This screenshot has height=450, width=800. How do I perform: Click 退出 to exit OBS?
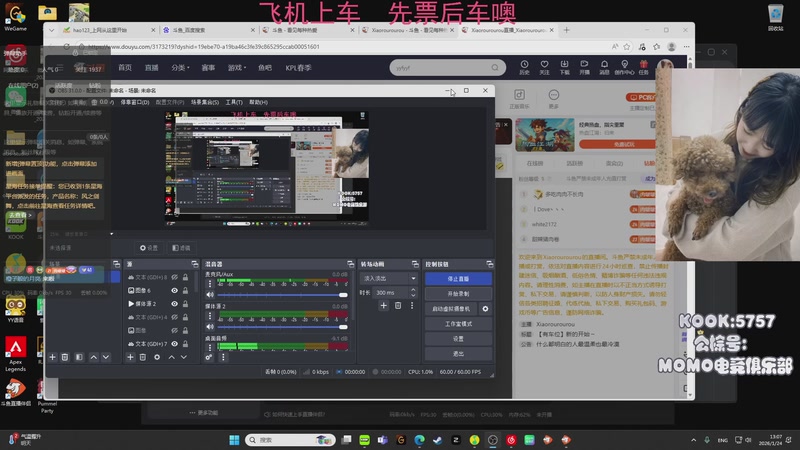point(458,354)
